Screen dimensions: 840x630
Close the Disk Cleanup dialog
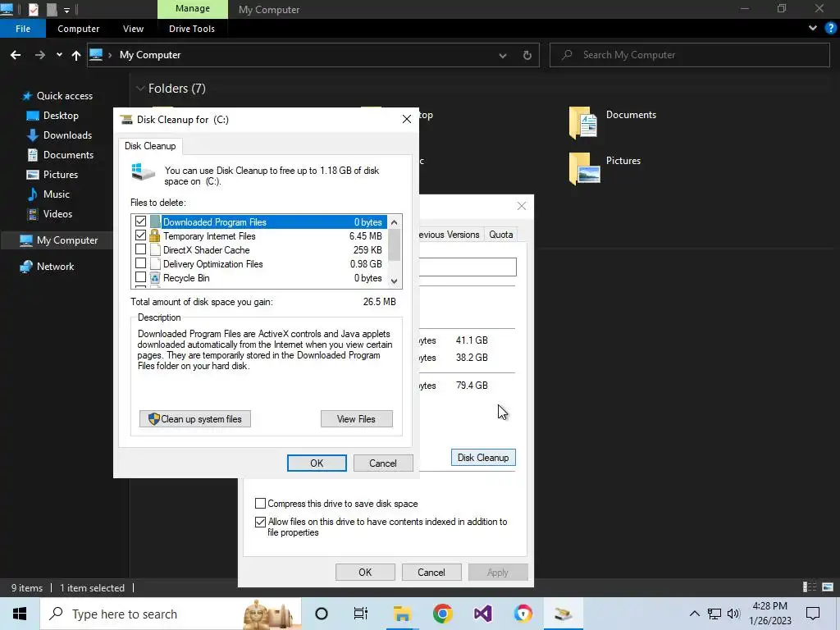click(x=407, y=119)
